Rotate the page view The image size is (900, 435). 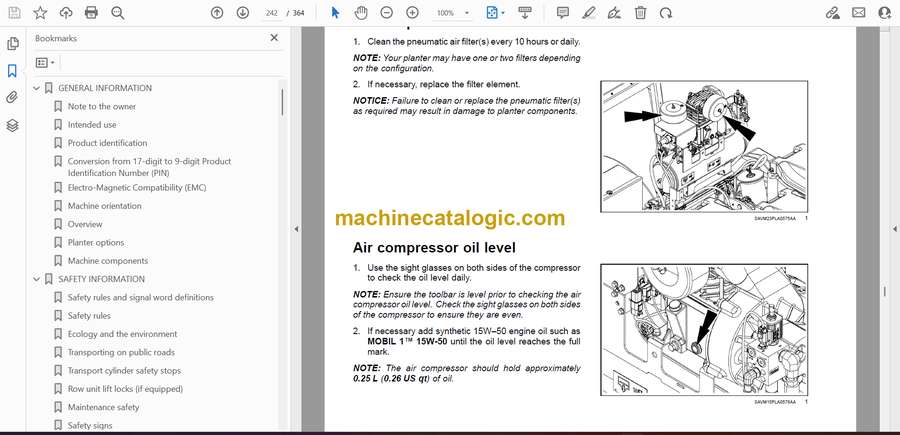tap(666, 13)
